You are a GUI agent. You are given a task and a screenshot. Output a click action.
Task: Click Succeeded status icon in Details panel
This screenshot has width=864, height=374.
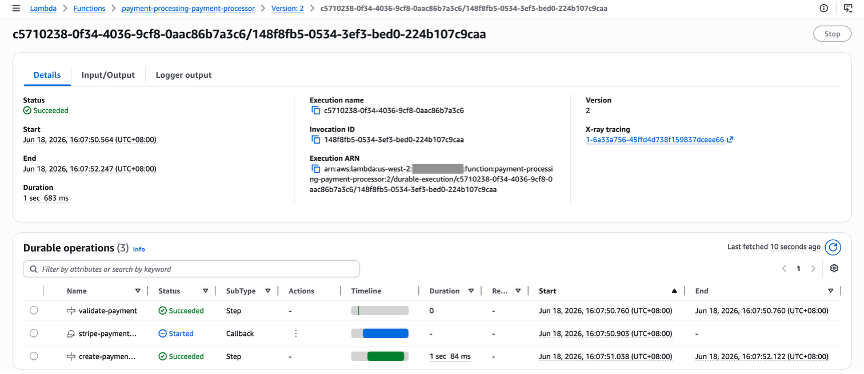coord(27,110)
